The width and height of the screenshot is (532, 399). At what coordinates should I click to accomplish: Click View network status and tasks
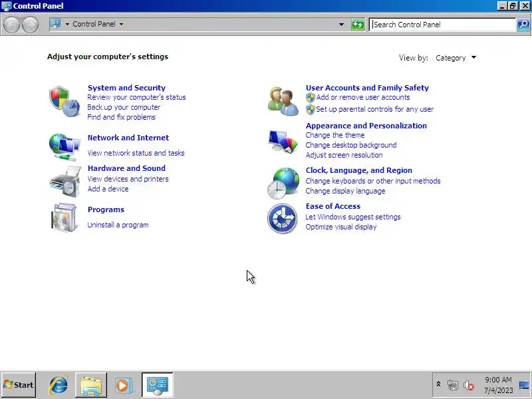(136, 153)
